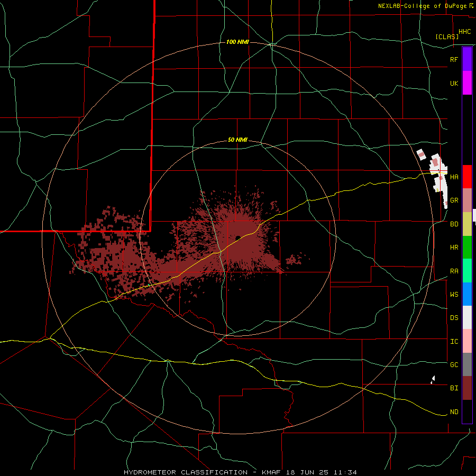Click the HA legend label
The height and width of the screenshot is (476, 476).
(x=454, y=177)
